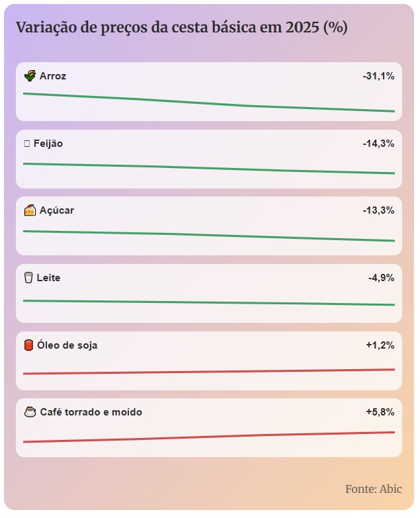Click the chart title about cesta básica
The width and height of the screenshot is (420, 518).
[181, 28]
